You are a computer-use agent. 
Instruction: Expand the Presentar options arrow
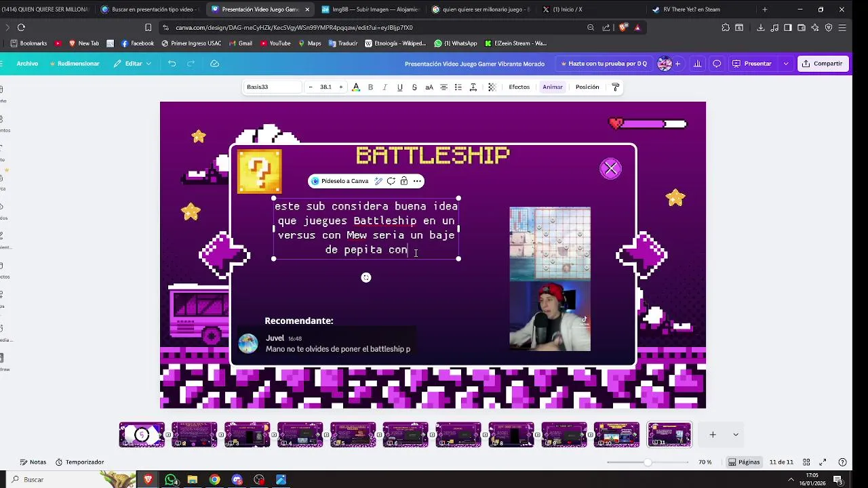(786, 64)
